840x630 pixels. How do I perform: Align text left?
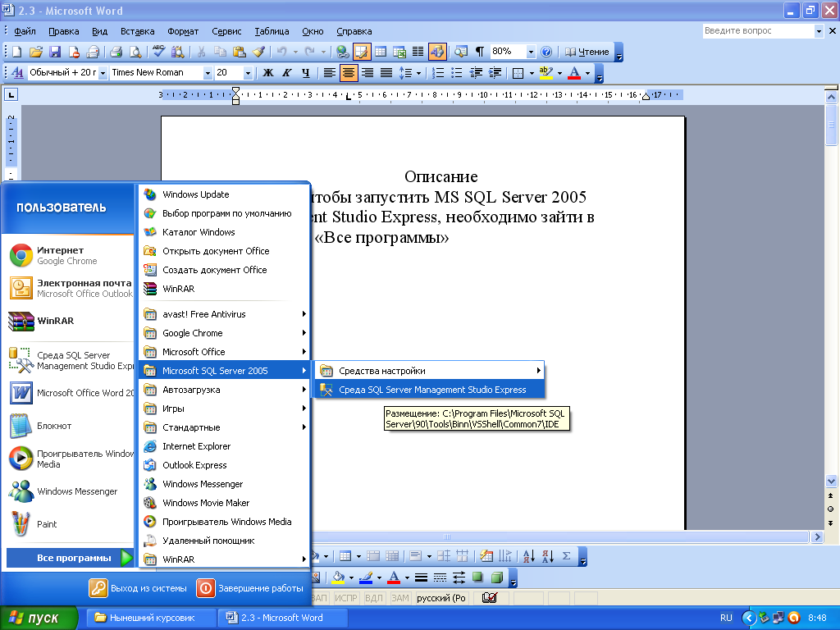click(x=330, y=72)
